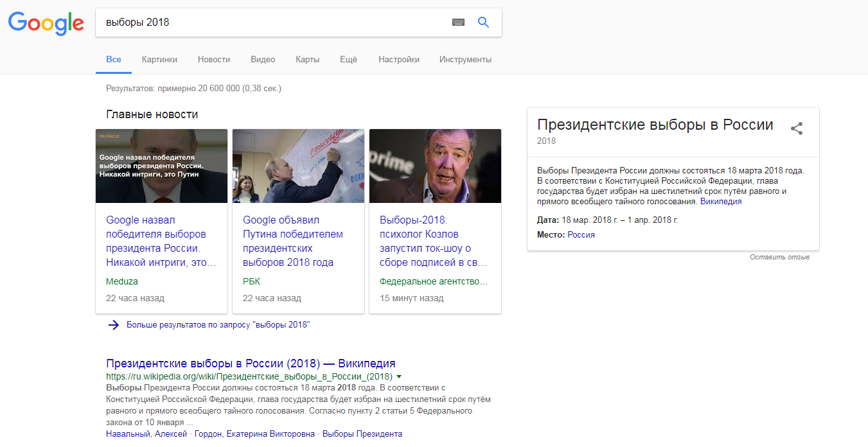The width and height of the screenshot is (868, 447).
Task: Click the blue magnifier search icon
Action: point(484,22)
